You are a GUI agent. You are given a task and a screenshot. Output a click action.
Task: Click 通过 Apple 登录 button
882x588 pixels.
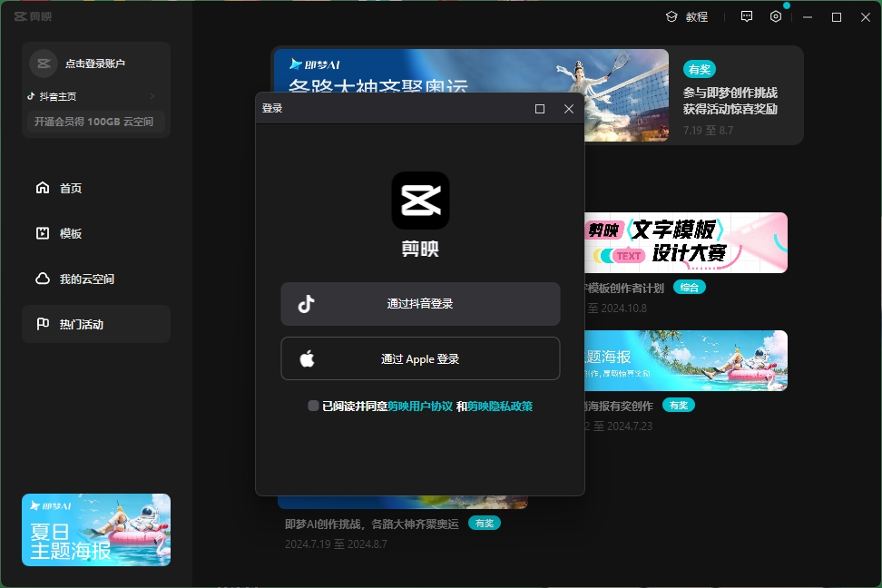click(420, 358)
